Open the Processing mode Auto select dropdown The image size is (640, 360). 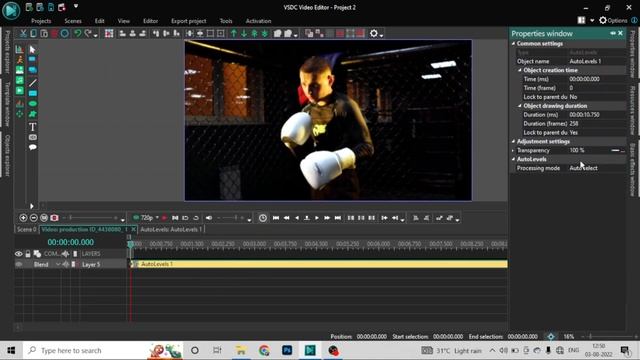tap(597, 168)
